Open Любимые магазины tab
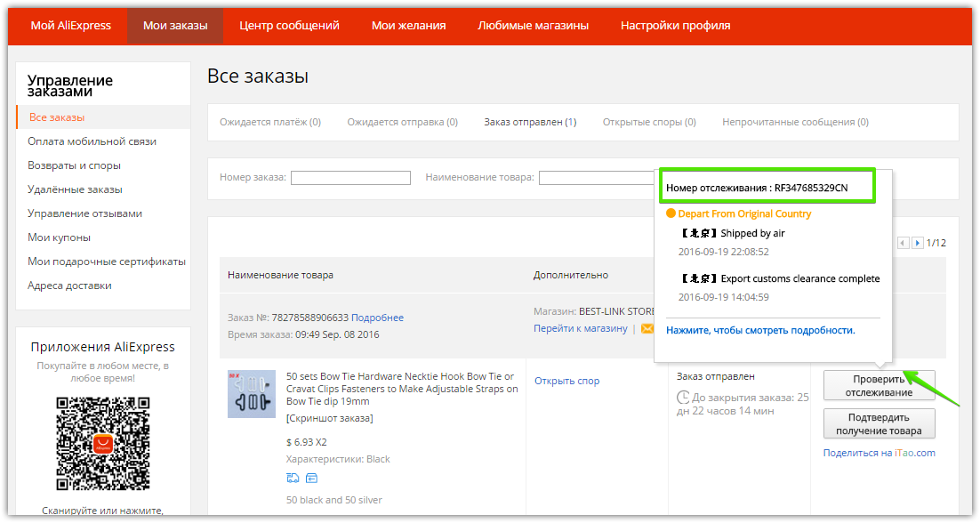The image size is (980, 523). click(533, 26)
